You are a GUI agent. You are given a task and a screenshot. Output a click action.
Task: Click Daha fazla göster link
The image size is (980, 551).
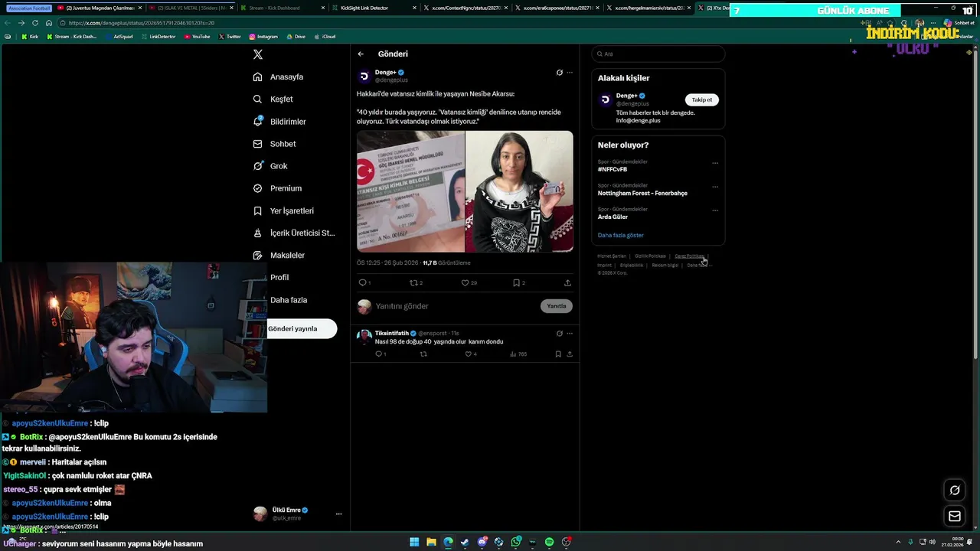[x=621, y=236]
